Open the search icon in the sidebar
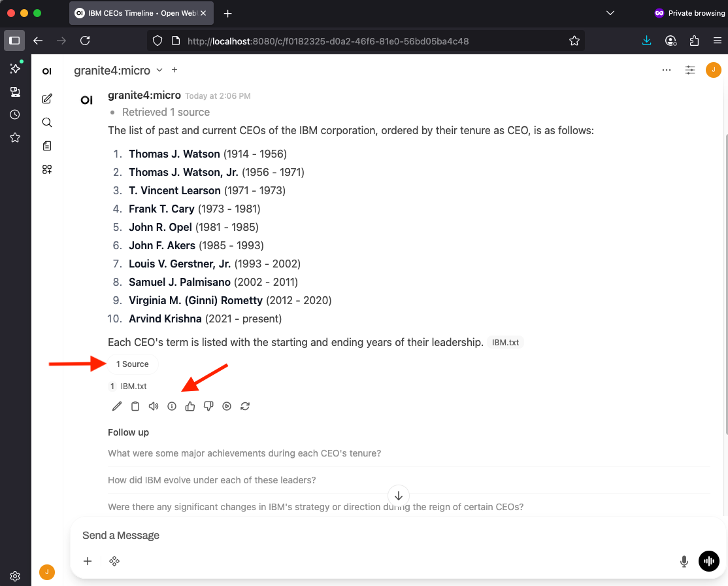The width and height of the screenshot is (728, 586). (x=47, y=122)
